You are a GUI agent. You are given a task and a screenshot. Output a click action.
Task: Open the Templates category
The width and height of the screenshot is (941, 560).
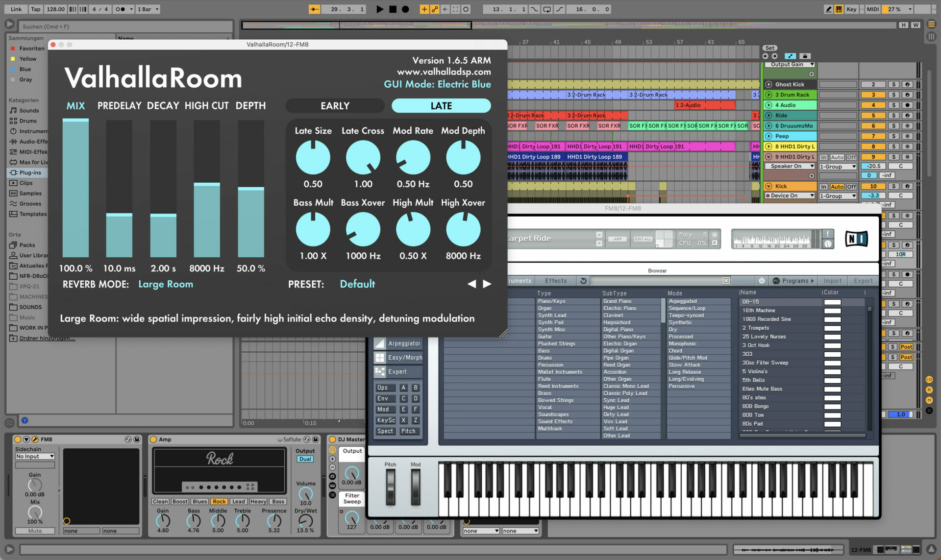pos(33,214)
